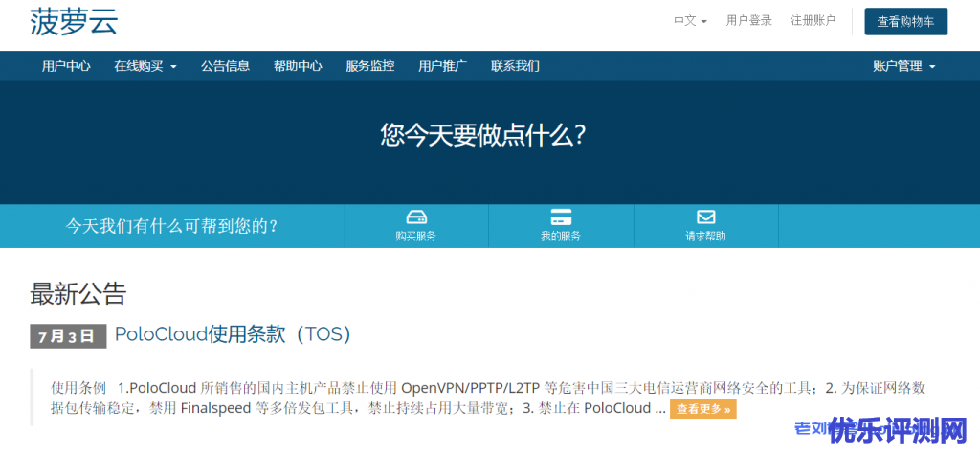Expand the 在线购买 dropdown menu
980x456 pixels.
point(145,66)
